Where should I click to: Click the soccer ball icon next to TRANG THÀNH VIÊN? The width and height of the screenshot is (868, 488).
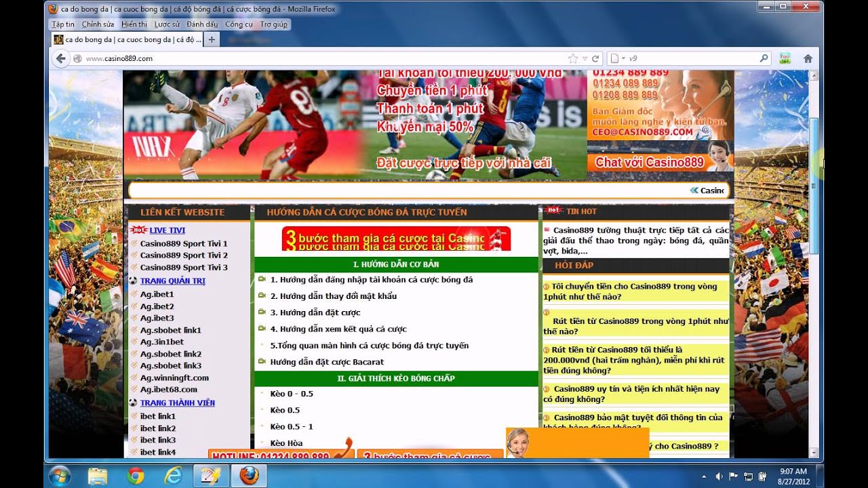(134, 403)
